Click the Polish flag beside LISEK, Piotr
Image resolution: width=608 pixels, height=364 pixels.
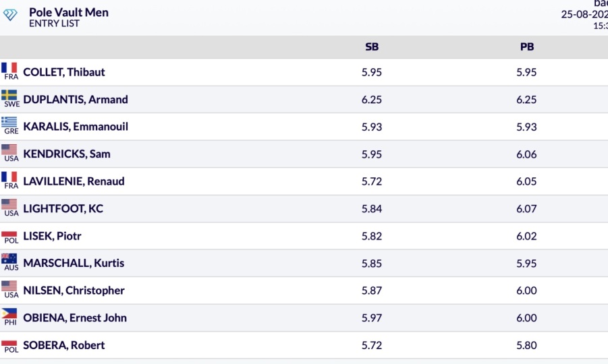click(x=9, y=232)
